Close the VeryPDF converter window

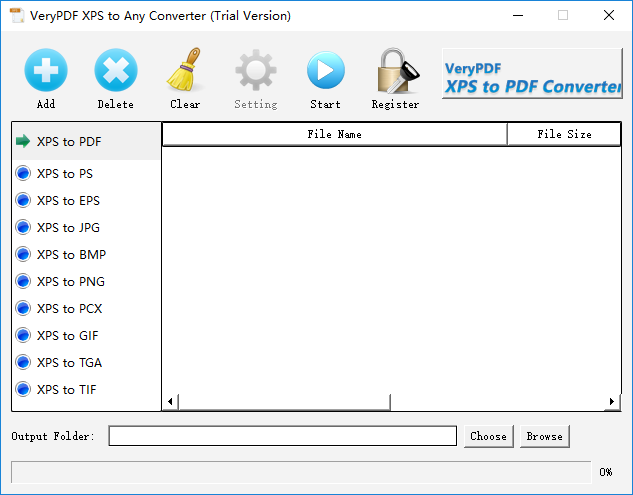pos(609,15)
